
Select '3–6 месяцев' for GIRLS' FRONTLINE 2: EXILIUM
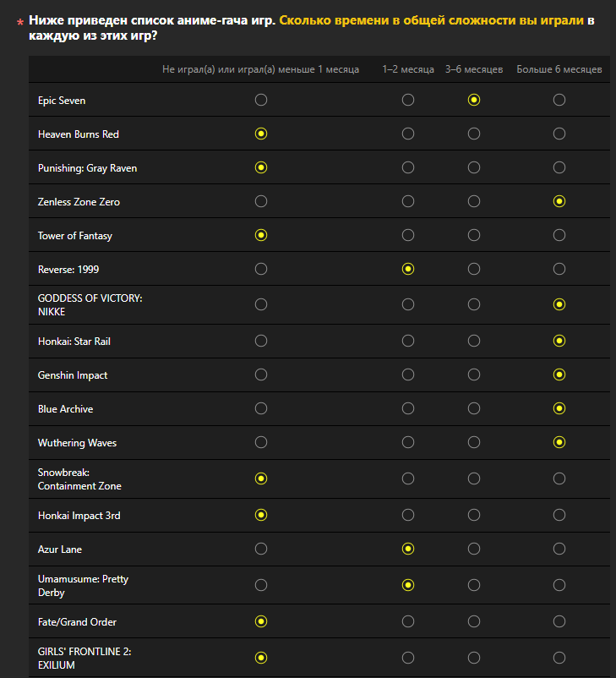474,658
